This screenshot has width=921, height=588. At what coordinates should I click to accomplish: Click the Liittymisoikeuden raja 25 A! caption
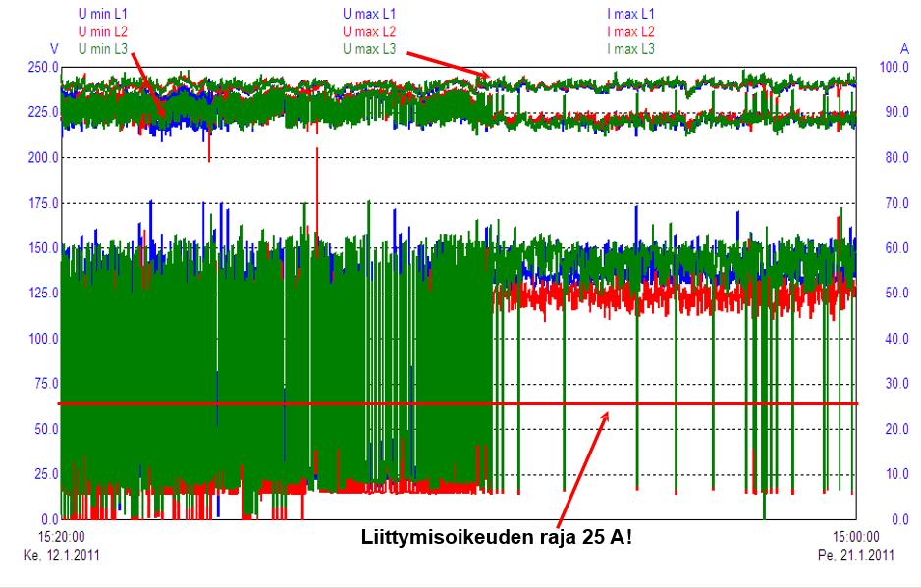[x=497, y=537]
